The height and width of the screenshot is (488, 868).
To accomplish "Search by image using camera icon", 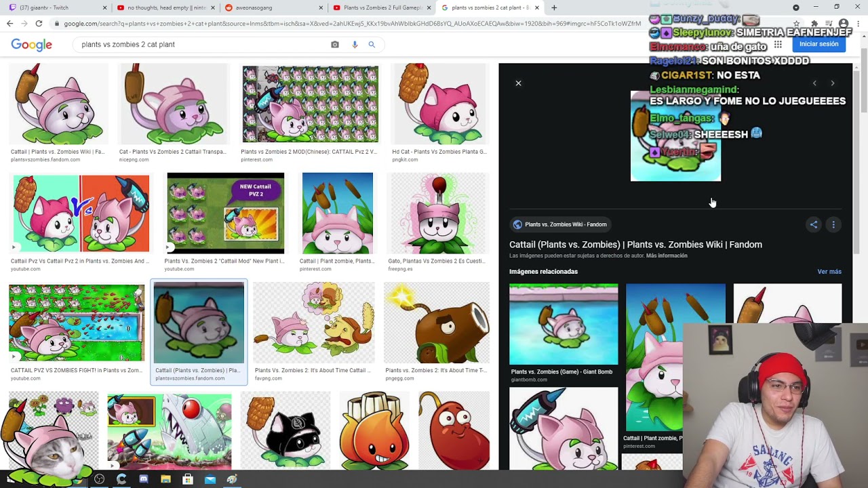I will pyautogui.click(x=334, y=44).
